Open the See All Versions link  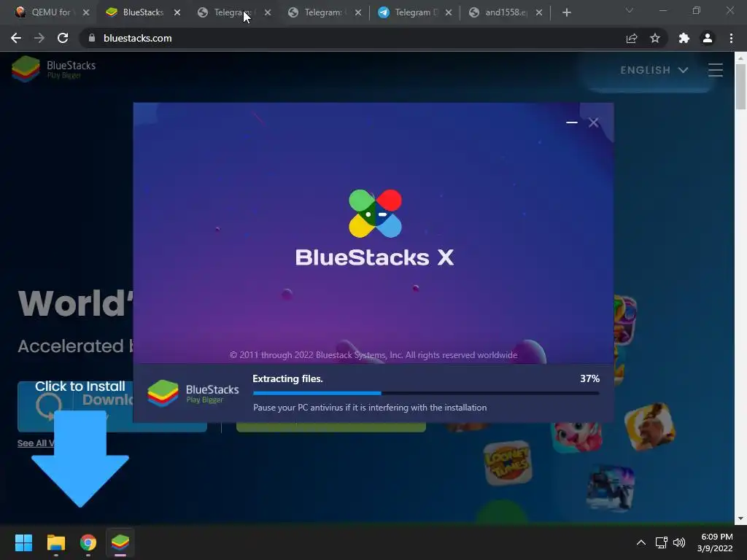[36, 443]
